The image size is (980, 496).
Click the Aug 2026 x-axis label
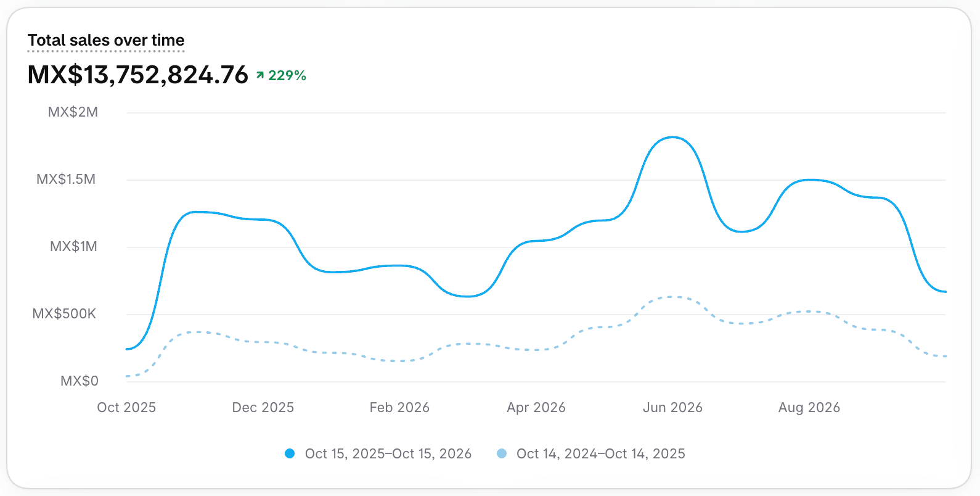(809, 408)
